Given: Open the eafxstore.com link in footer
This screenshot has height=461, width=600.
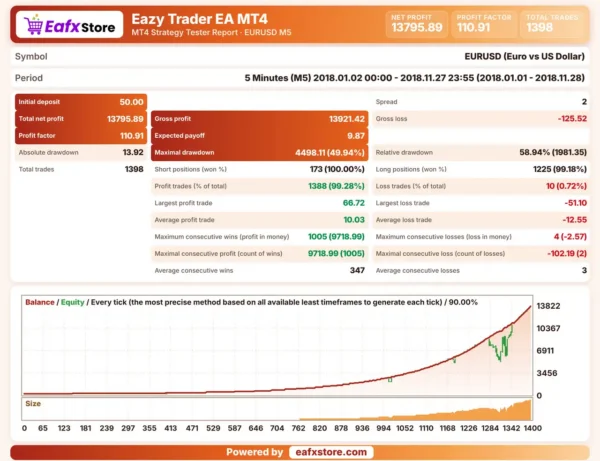Looking at the screenshot, I should click(331, 452).
